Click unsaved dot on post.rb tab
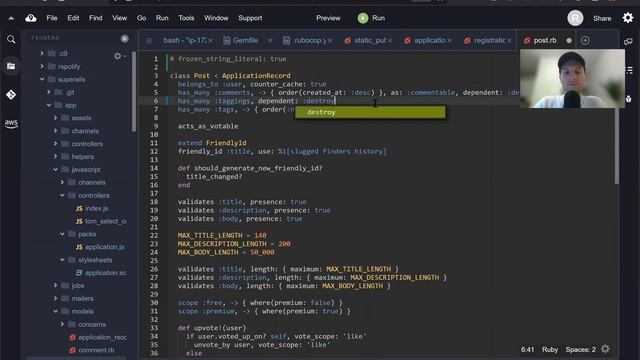 [569, 41]
